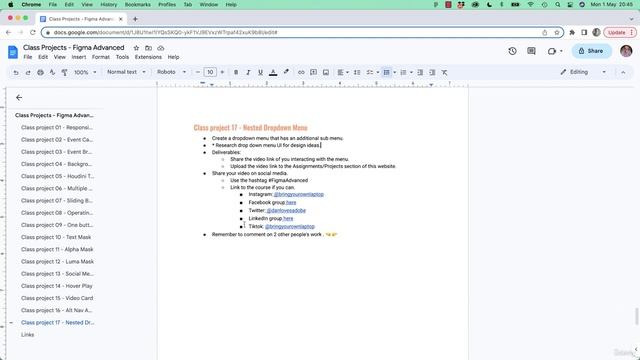Close the document outline with back arrow
The width and height of the screenshot is (640, 360).
coord(19,98)
